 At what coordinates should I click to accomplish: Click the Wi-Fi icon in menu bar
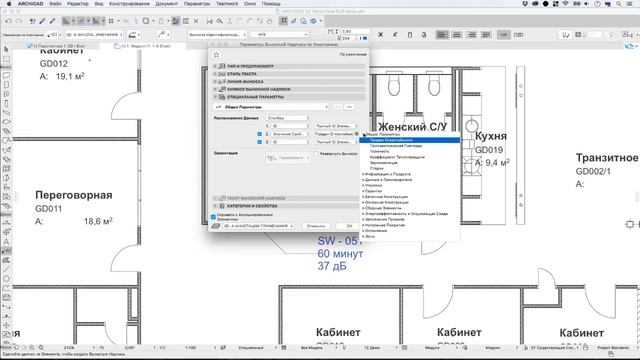[x=566, y=4]
